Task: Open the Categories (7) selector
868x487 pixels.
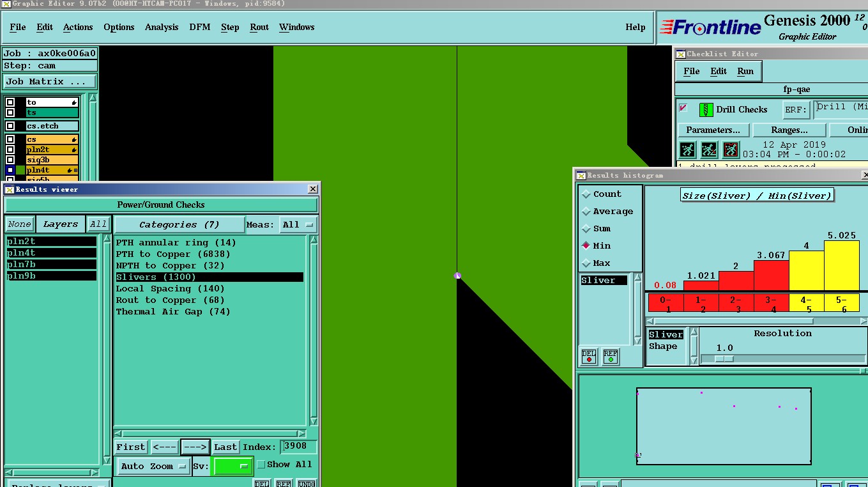Action: (179, 224)
